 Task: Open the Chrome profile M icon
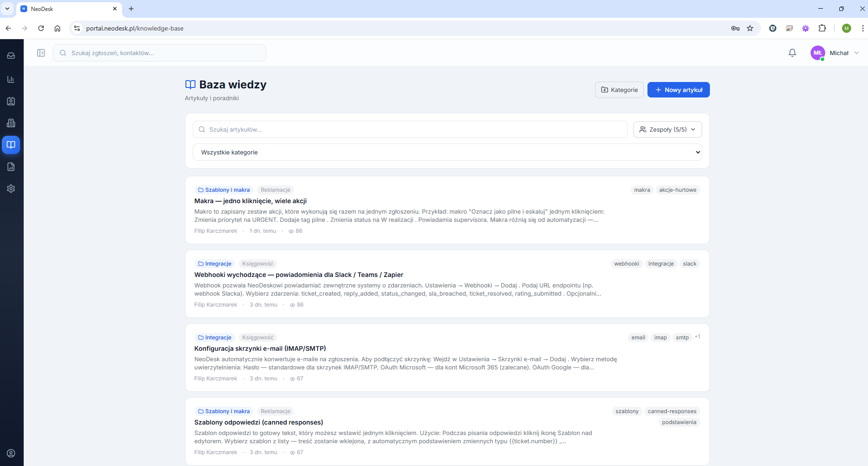[847, 28]
